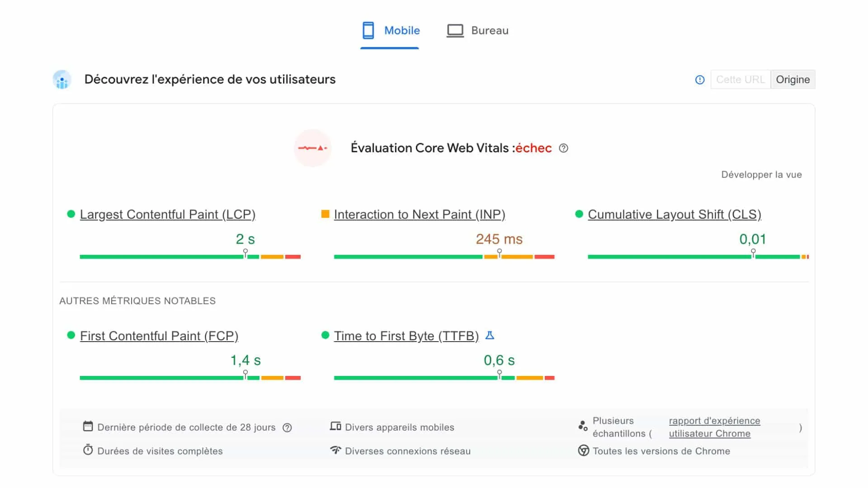
Task: Select the flask experiment icon next to TTFB
Action: coord(490,336)
